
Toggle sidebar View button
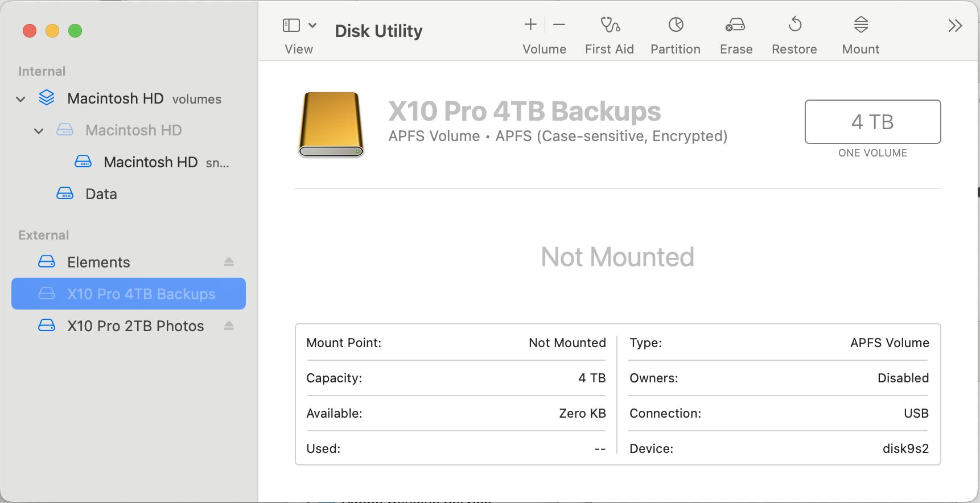pos(291,25)
